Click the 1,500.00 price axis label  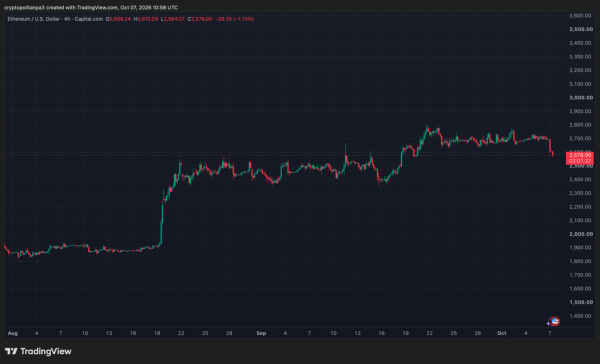581,302
